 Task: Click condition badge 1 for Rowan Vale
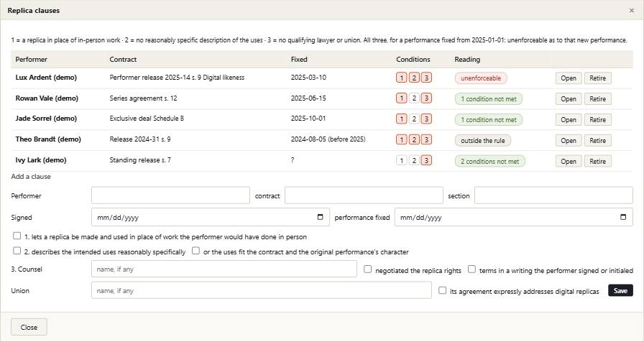point(402,98)
